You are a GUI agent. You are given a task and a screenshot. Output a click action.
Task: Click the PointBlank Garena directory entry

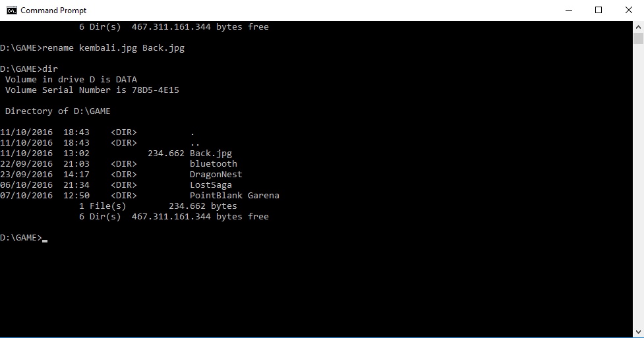[x=235, y=196]
